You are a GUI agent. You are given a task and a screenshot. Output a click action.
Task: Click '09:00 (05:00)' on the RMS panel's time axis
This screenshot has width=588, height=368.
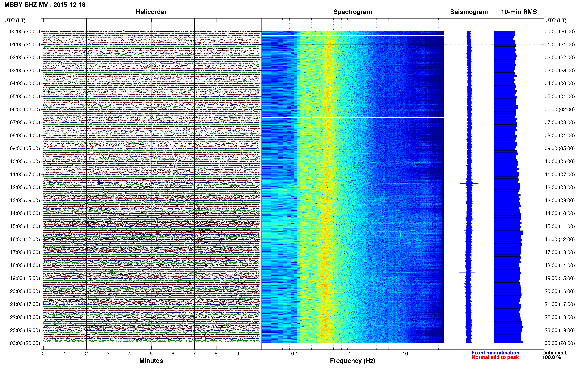pyautogui.click(x=560, y=148)
